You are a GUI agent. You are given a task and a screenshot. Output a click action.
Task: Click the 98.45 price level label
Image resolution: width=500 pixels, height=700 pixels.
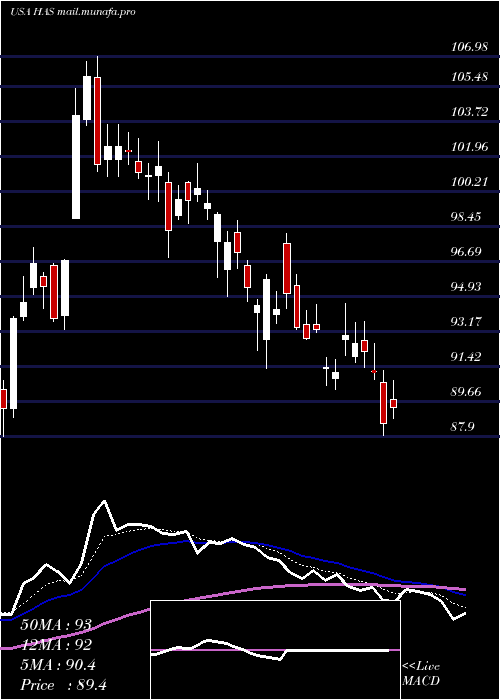pos(466,217)
